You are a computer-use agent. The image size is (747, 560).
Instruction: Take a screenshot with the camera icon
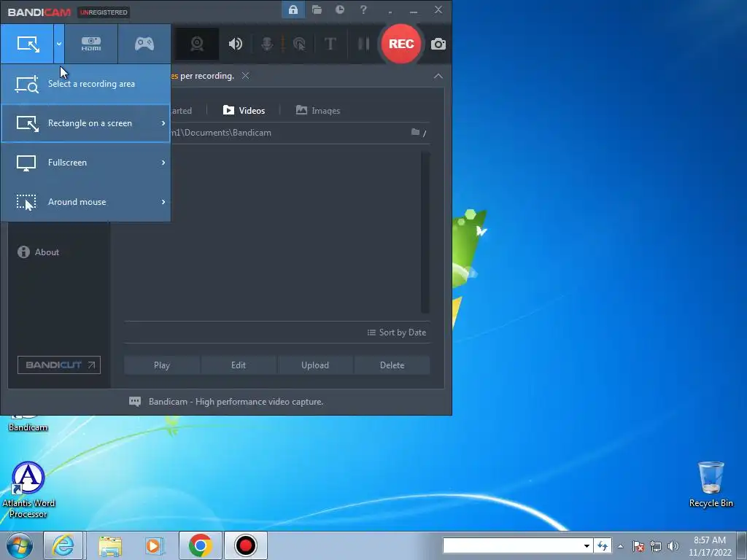coord(438,44)
